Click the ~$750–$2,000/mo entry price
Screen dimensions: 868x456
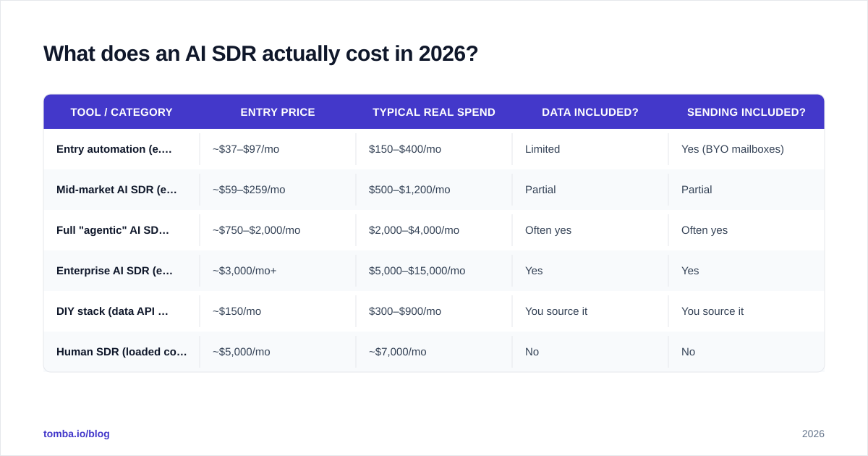256,230
